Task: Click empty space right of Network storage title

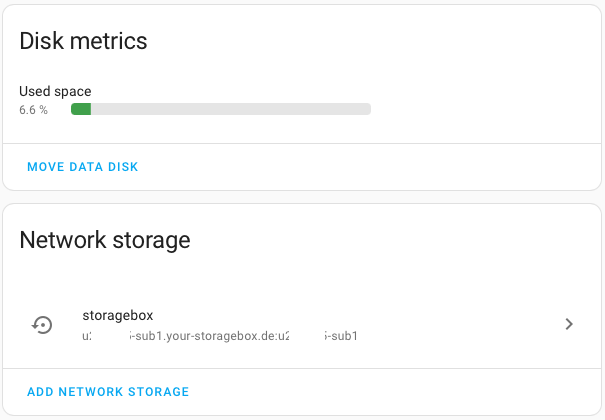Action: tap(400, 240)
